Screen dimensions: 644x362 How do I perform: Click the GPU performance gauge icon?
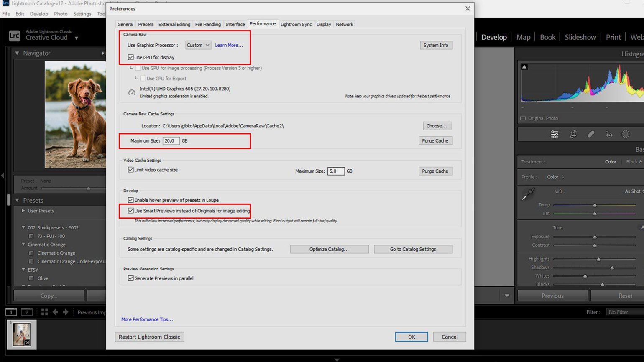pos(132,92)
